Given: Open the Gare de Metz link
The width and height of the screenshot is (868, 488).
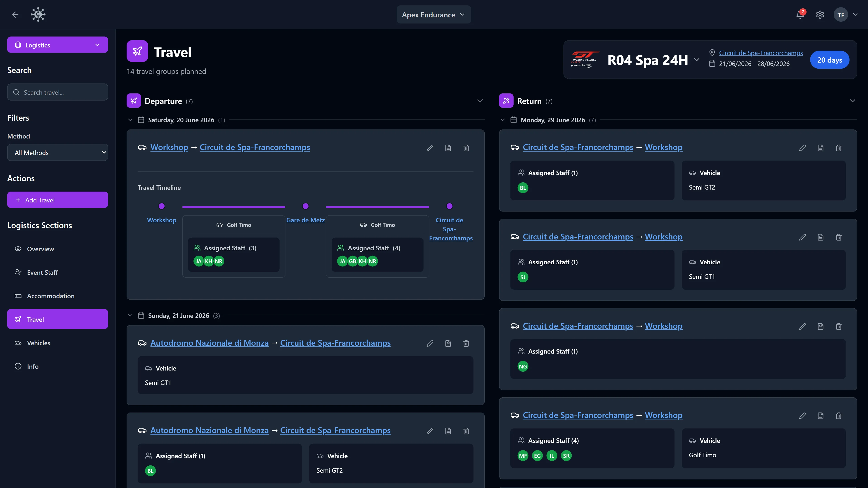Looking at the screenshot, I should tap(305, 220).
